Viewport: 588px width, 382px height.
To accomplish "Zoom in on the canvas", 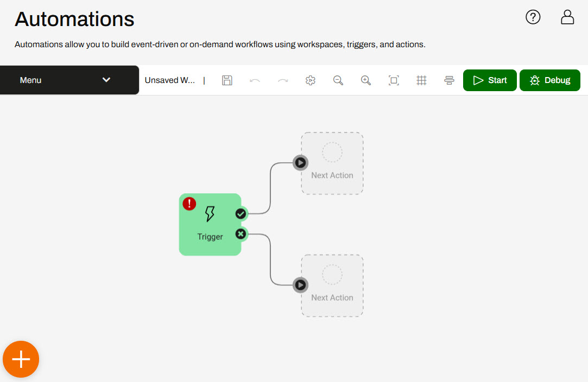I will coord(366,80).
